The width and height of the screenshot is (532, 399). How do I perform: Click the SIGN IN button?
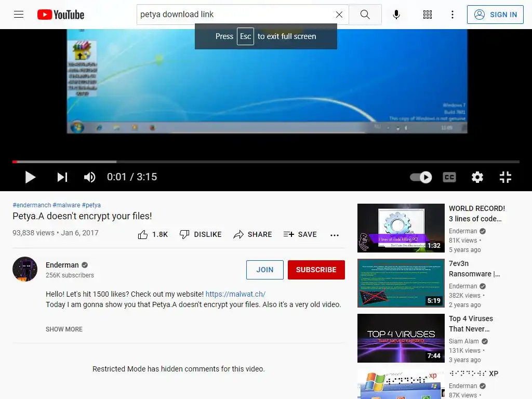(x=495, y=15)
